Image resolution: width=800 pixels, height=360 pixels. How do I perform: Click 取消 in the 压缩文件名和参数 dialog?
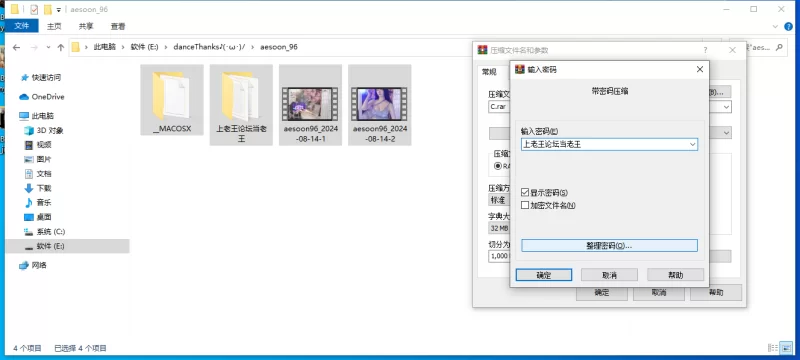click(x=659, y=293)
